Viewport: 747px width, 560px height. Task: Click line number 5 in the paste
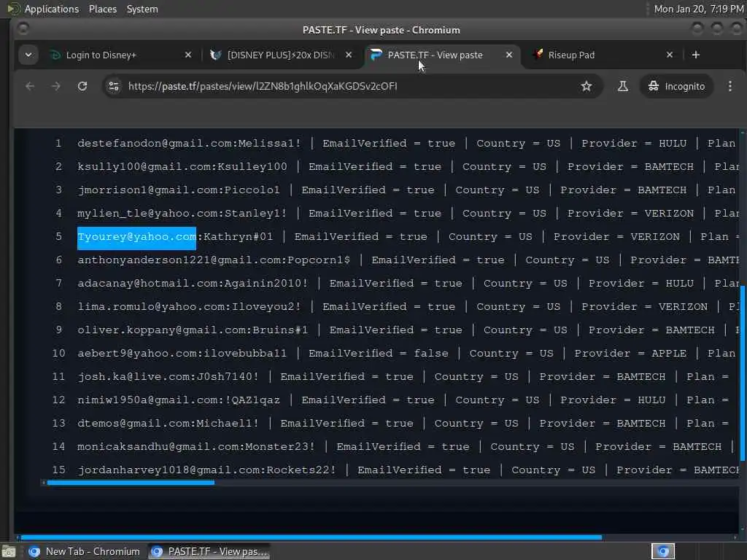click(x=58, y=237)
